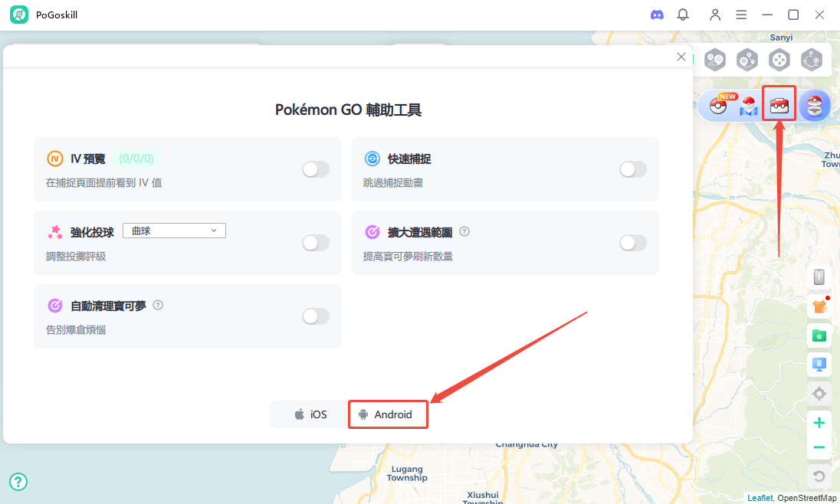Screen dimensions: 840x504
Task: Open the hamburger menu in title bar
Action: pyautogui.click(x=741, y=15)
